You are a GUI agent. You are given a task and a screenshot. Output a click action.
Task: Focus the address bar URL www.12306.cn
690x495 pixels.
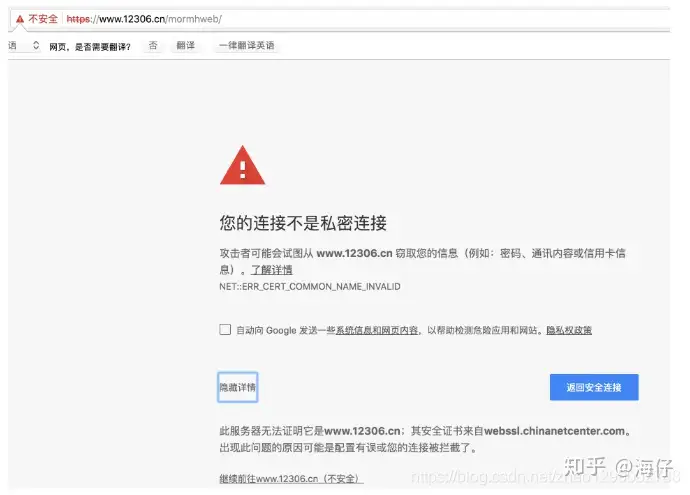(144, 19)
